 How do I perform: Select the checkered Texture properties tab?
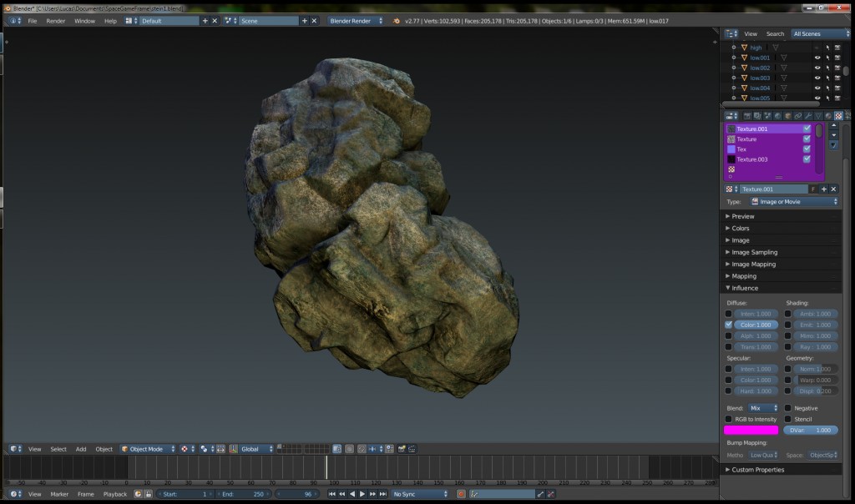838,116
